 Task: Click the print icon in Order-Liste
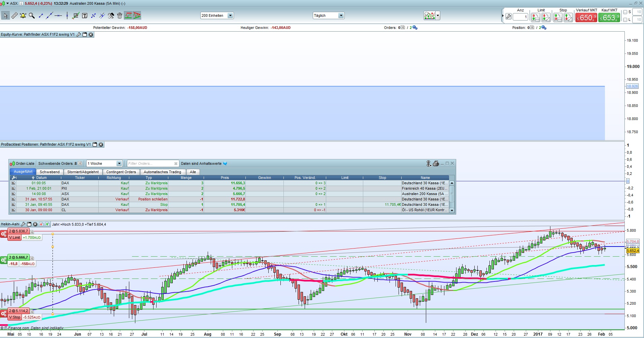(436, 163)
